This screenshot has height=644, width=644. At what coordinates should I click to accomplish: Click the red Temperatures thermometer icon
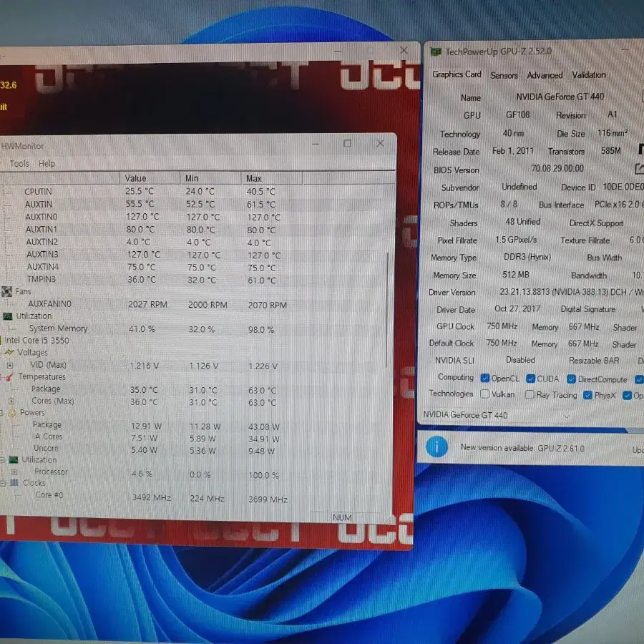pyautogui.click(x=10, y=376)
